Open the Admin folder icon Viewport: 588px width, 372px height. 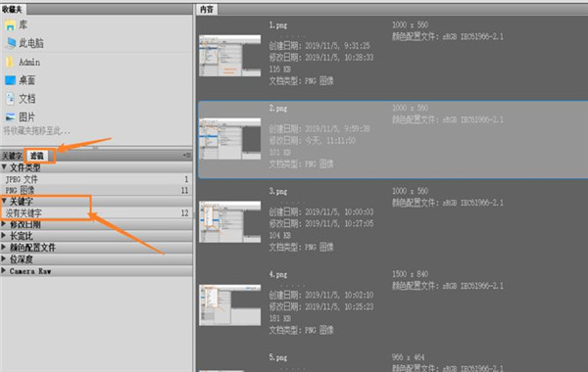pyautogui.click(x=10, y=62)
